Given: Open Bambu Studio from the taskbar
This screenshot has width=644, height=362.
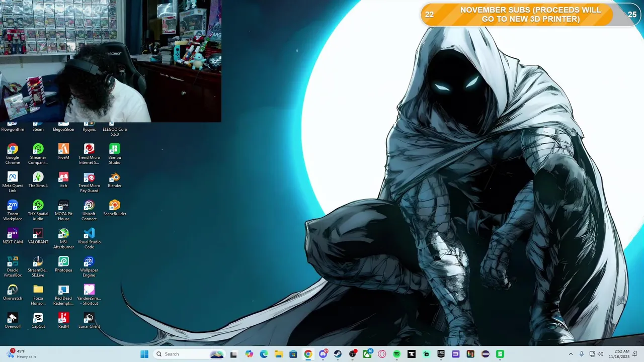Looking at the screenshot, I should 500,354.
